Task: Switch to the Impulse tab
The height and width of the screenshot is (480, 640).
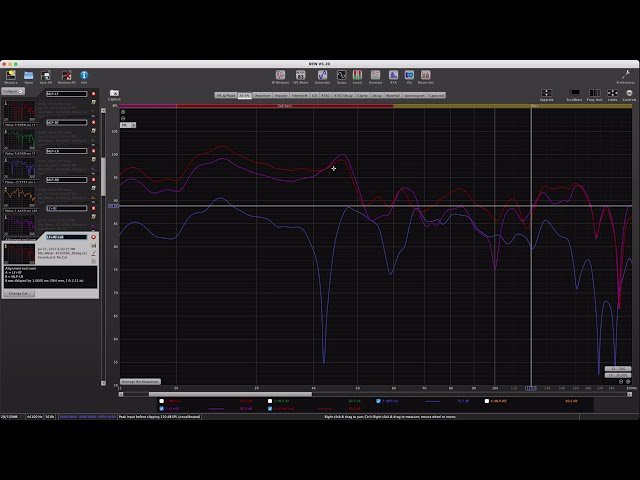Action: click(281, 96)
